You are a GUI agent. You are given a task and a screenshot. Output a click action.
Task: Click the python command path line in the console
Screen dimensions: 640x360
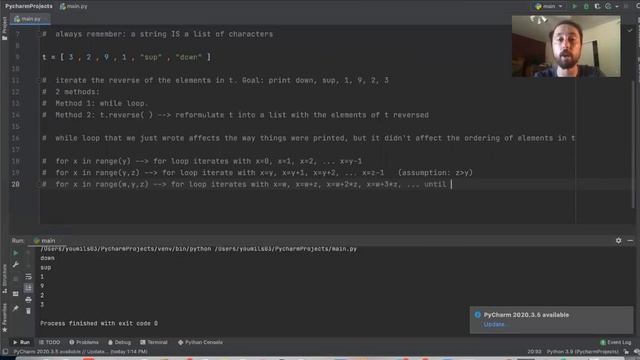pyautogui.click(x=198, y=249)
